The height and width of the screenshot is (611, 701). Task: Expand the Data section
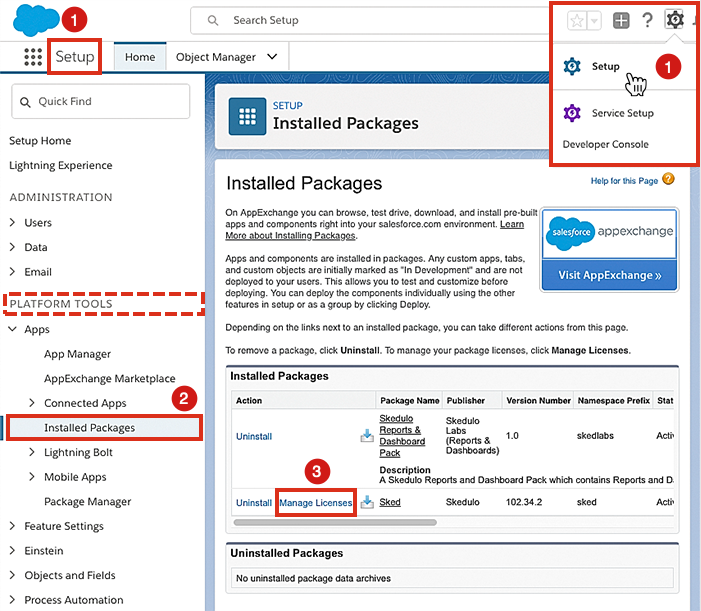(x=13, y=247)
